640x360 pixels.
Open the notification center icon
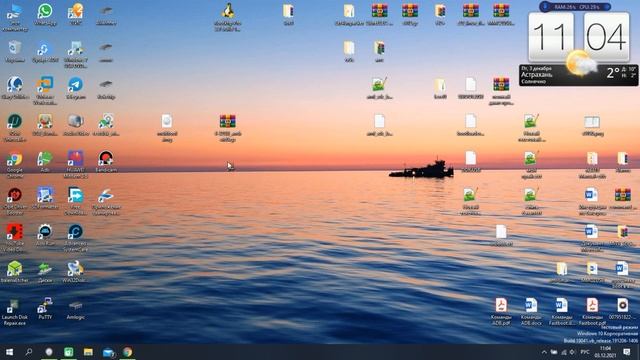click(627, 352)
